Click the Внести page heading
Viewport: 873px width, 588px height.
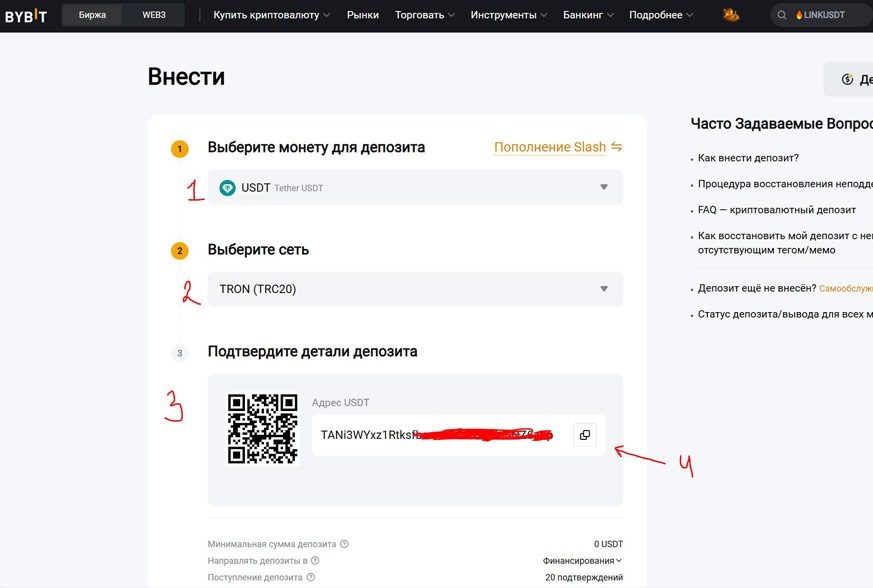(186, 77)
